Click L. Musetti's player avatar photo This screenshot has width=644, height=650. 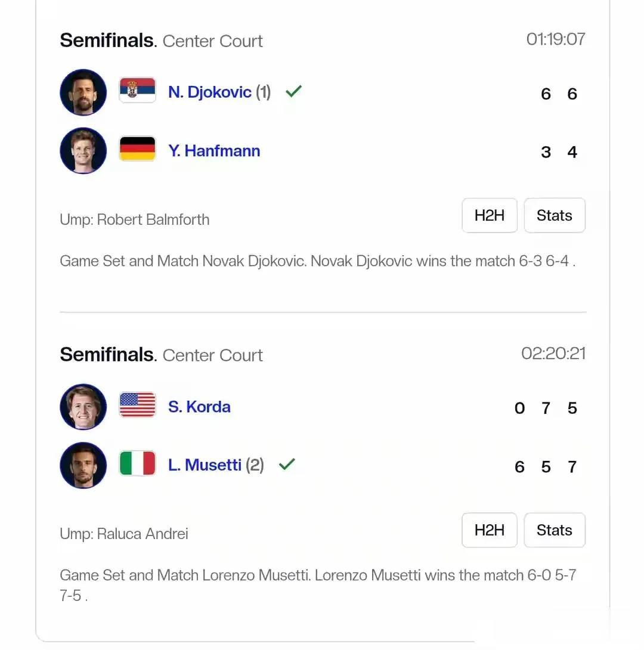click(x=83, y=465)
